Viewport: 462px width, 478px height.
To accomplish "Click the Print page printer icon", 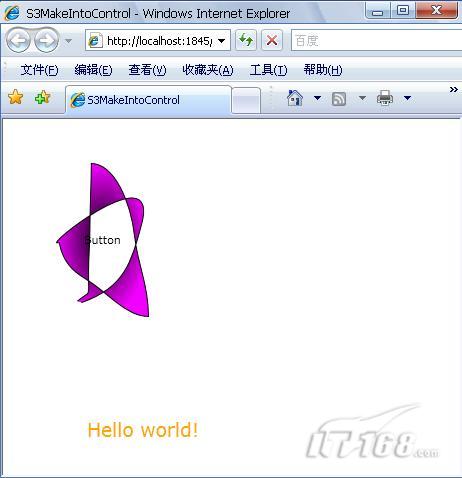I will pyautogui.click(x=385, y=98).
